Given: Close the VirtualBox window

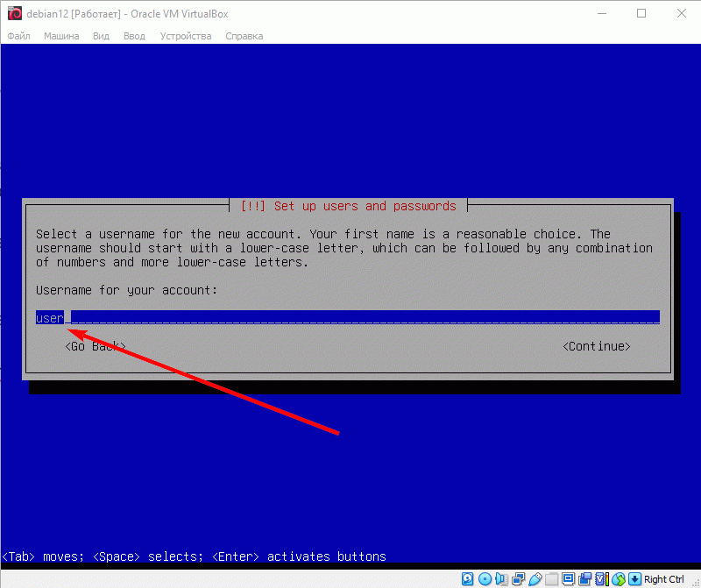Looking at the screenshot, I should [682, 13].
